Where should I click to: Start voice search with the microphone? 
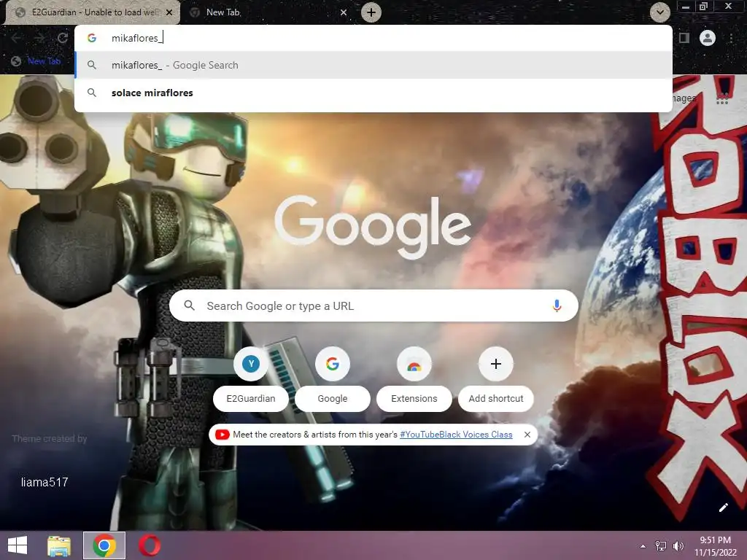tap(557, 306)
